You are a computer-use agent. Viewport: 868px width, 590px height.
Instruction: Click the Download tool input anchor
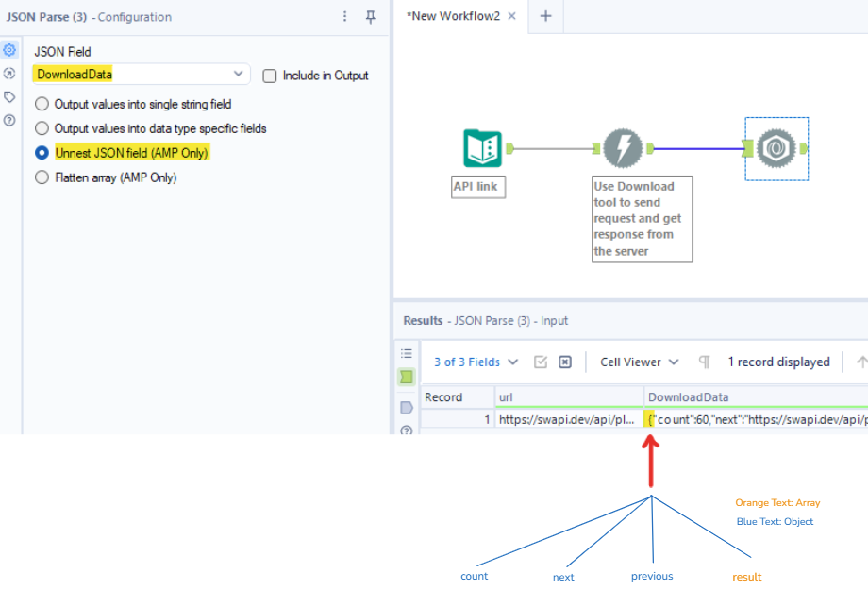[x=596, y=148]
